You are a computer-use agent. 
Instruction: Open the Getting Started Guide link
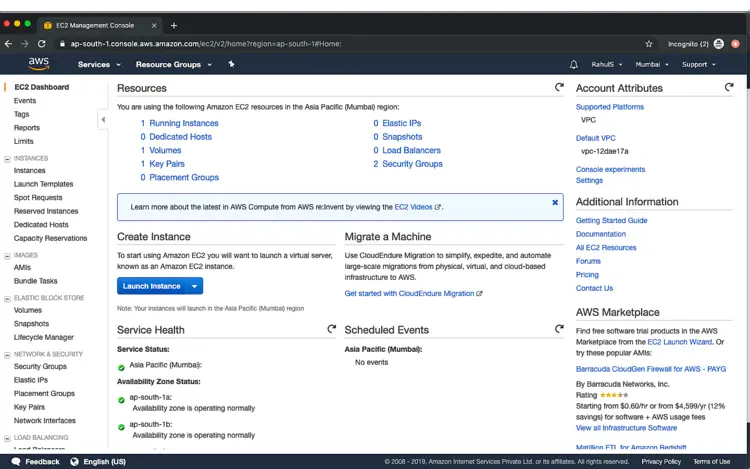[611, 220]
